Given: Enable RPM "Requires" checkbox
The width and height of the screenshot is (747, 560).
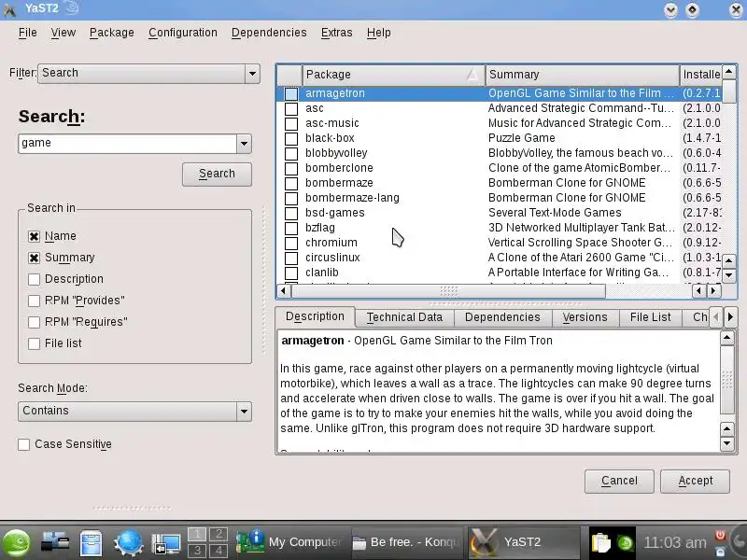Looking at the screenshot, I should tap(34, 322).
